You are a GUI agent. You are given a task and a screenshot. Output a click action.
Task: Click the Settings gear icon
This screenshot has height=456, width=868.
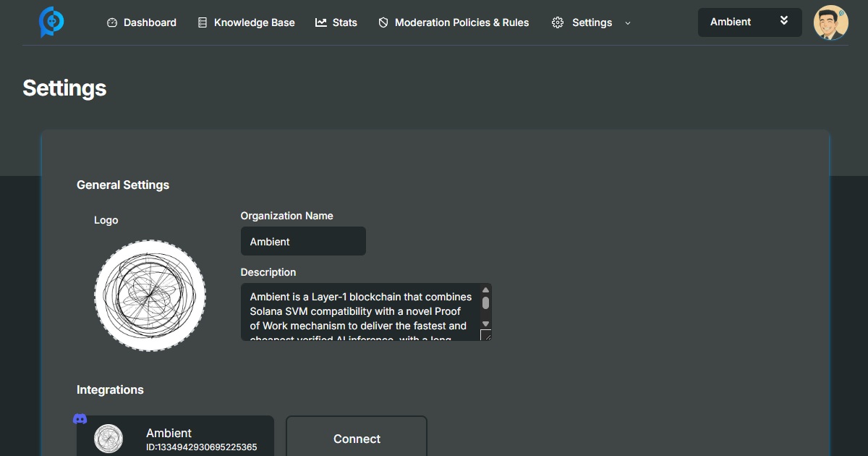point(557,22)
